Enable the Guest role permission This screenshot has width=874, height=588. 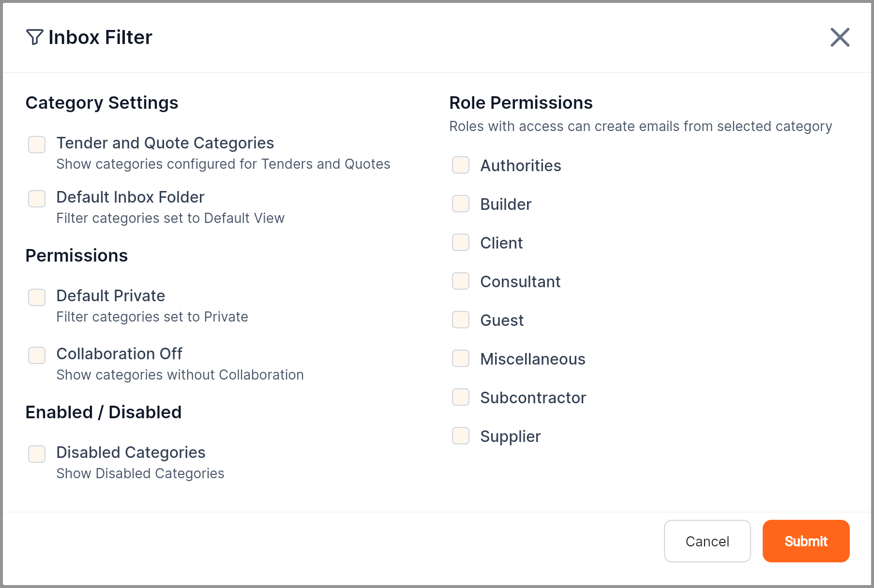(x=460, y=320)
